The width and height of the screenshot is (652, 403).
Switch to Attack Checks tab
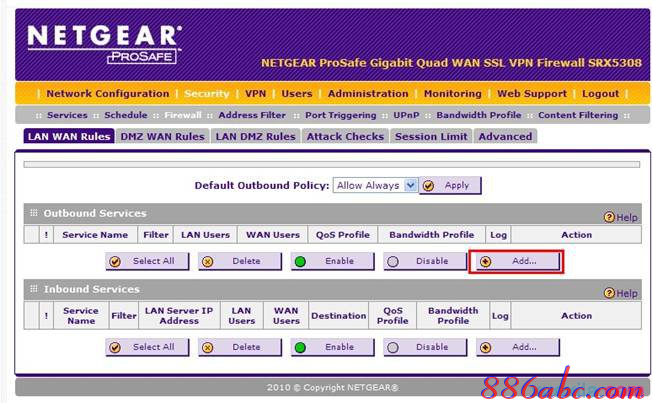[x=345, y=136]
